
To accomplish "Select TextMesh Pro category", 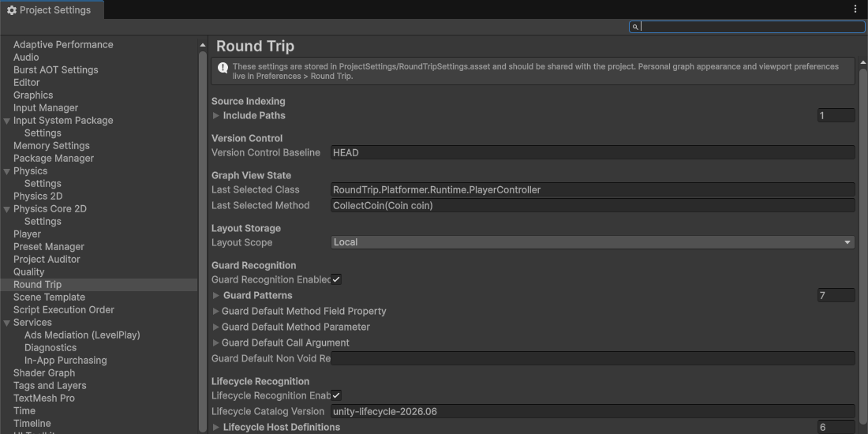I will 43,398.
